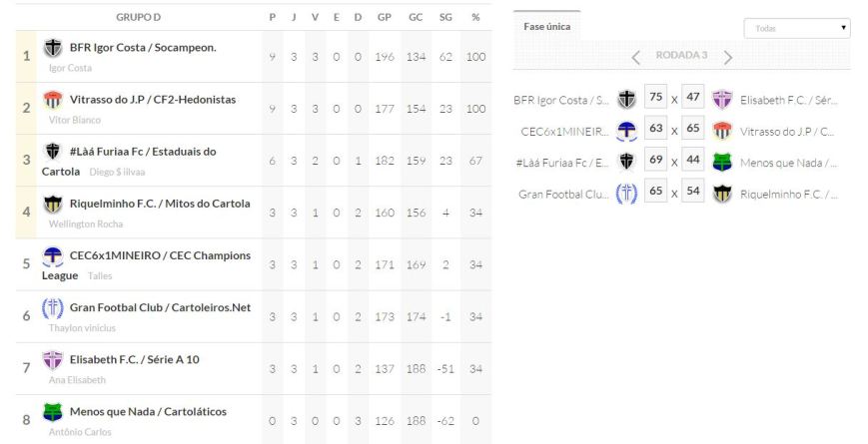This screenshot has width=868, height=444.
Task: Click Menos que Nada crest in standings
Action: click(x=53, y=411)
